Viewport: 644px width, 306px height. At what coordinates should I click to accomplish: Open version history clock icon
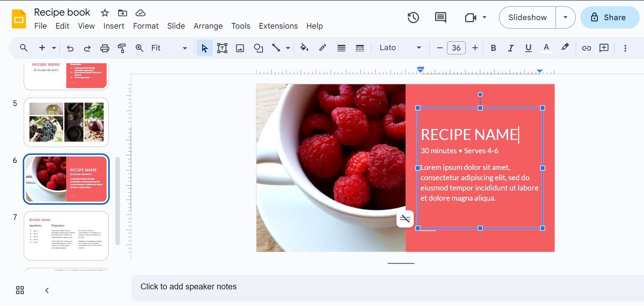(x=413, y=18)
